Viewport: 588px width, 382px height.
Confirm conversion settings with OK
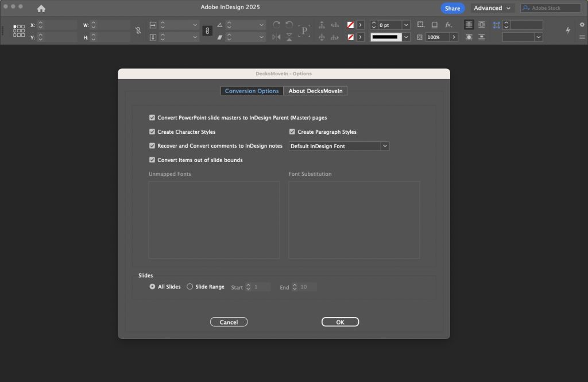click(x=340, y=322)
